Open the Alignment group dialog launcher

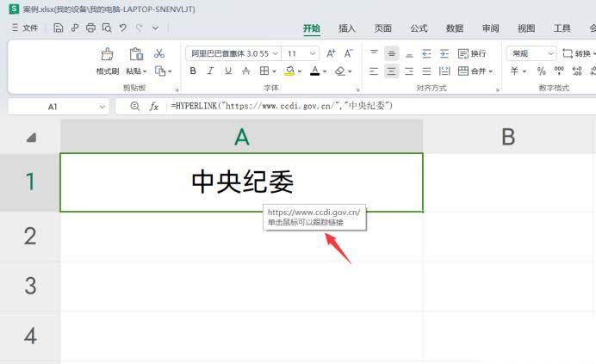[x=498, y=89]
